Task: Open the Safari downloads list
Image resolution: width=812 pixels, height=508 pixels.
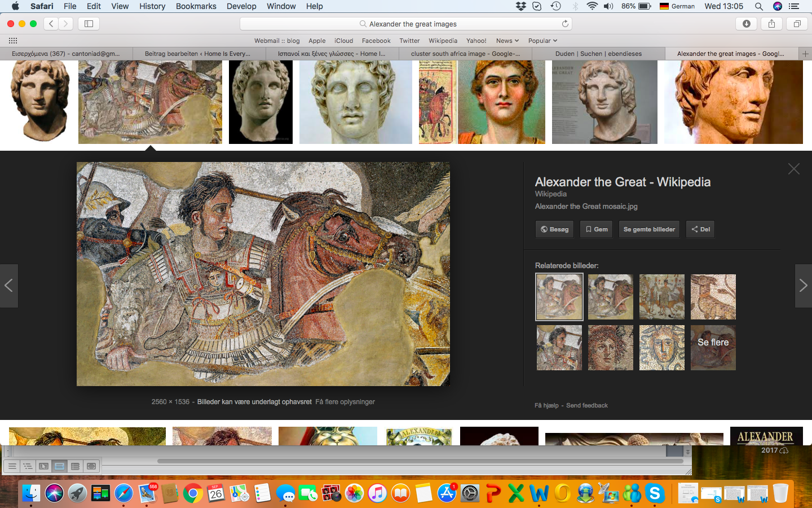Action: [x=747, y=24]
